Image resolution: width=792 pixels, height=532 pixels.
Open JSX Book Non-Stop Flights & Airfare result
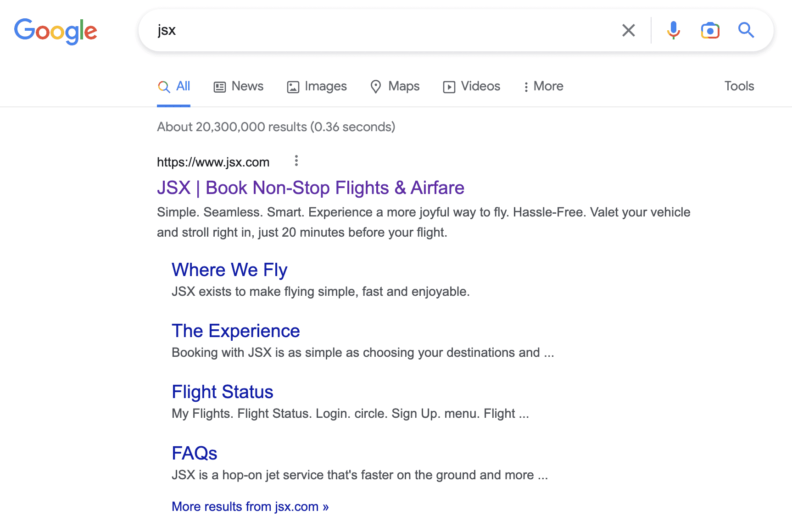(x=311, y=188)
